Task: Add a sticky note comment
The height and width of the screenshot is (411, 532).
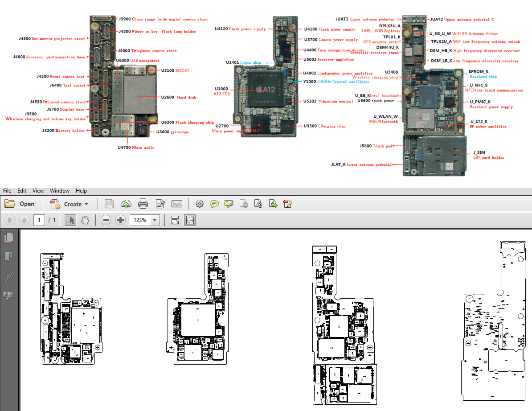Action: pos(214,204)
